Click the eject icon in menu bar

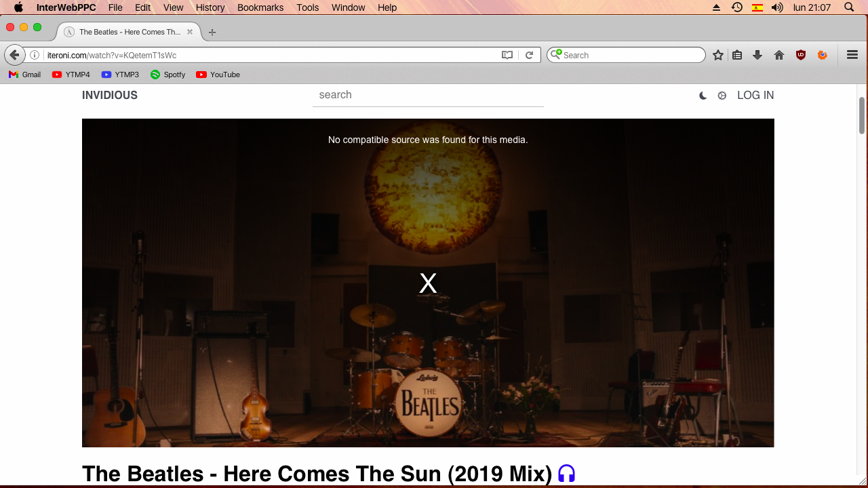point(717,7)
